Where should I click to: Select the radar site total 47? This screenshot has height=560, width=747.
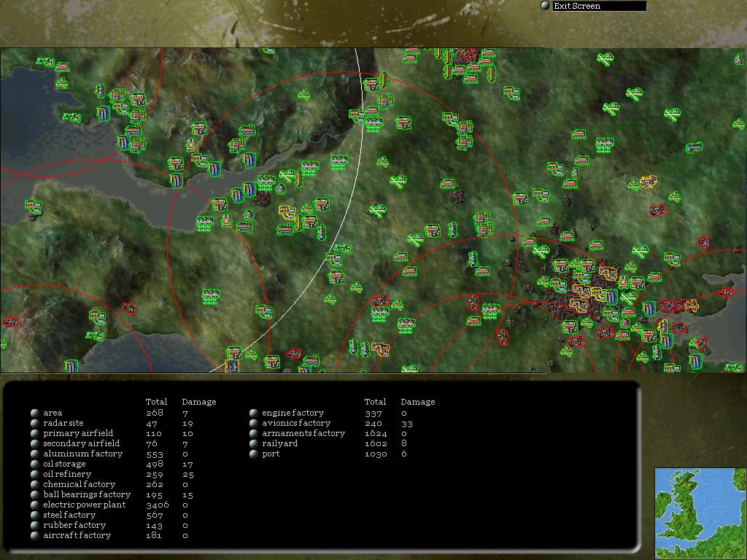(x=152, y=424)
